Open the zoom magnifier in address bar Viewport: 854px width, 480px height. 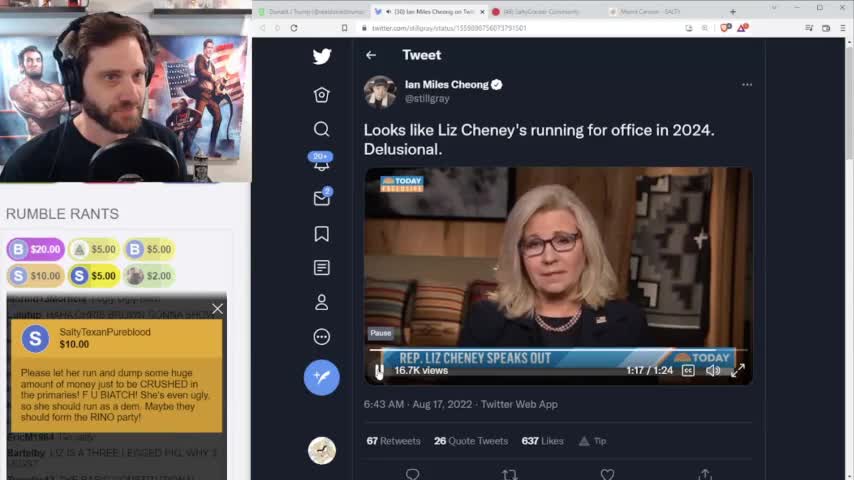(x=705, y=28)
